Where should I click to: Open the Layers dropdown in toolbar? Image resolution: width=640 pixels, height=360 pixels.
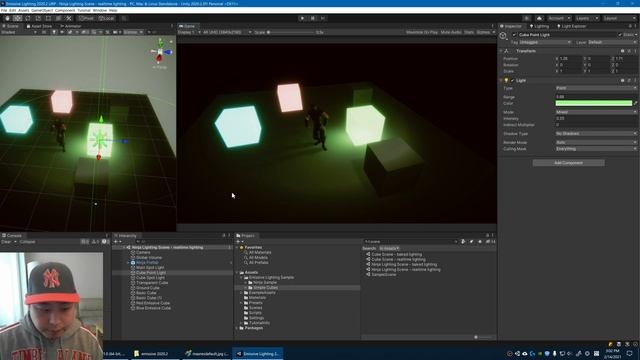click(587, 18)
